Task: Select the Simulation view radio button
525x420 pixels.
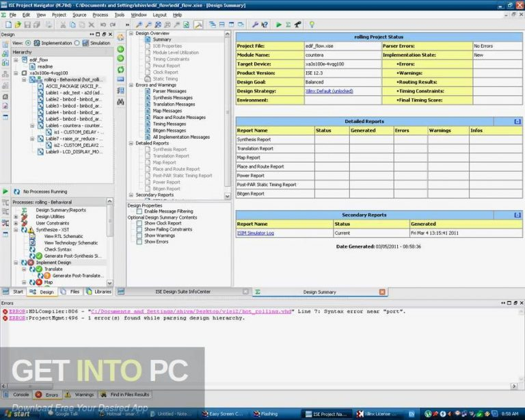Action: (77, 43)
